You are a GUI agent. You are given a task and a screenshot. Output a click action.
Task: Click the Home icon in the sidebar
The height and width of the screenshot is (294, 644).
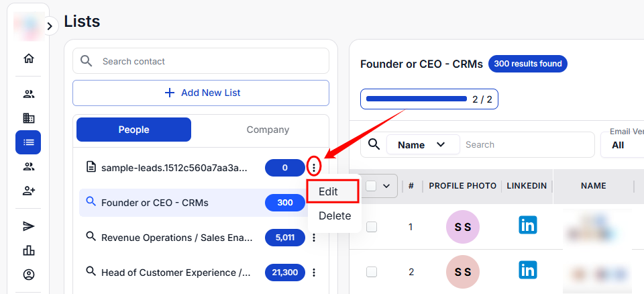28,58
